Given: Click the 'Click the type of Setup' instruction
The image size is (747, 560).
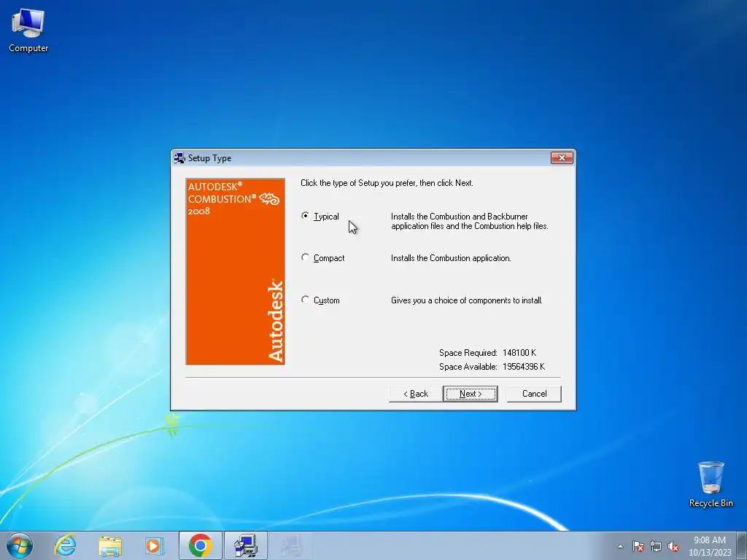Looking at the screenshot, I should coord(387,183).
